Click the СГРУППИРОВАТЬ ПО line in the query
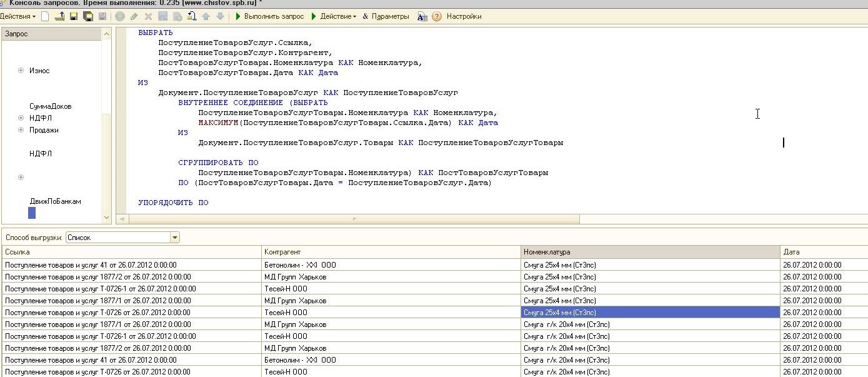The height and width of the screenshot is (377, 868). click(x=218, y=163)
